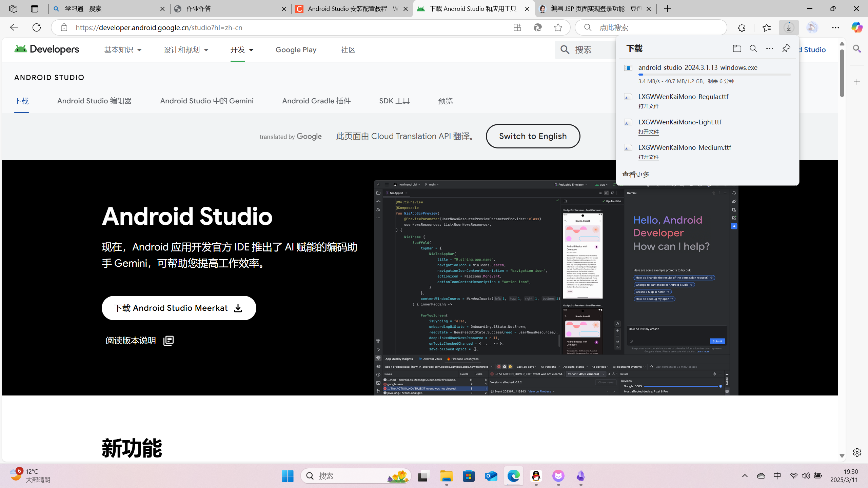
Task: Click the page vertical scrollbar thumb
Action: tap(842, 73)
